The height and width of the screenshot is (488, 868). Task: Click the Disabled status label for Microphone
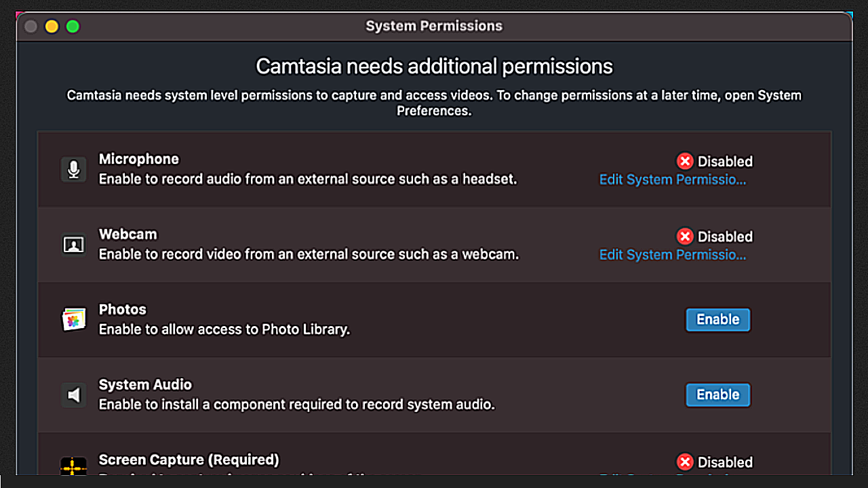point(725,161)
